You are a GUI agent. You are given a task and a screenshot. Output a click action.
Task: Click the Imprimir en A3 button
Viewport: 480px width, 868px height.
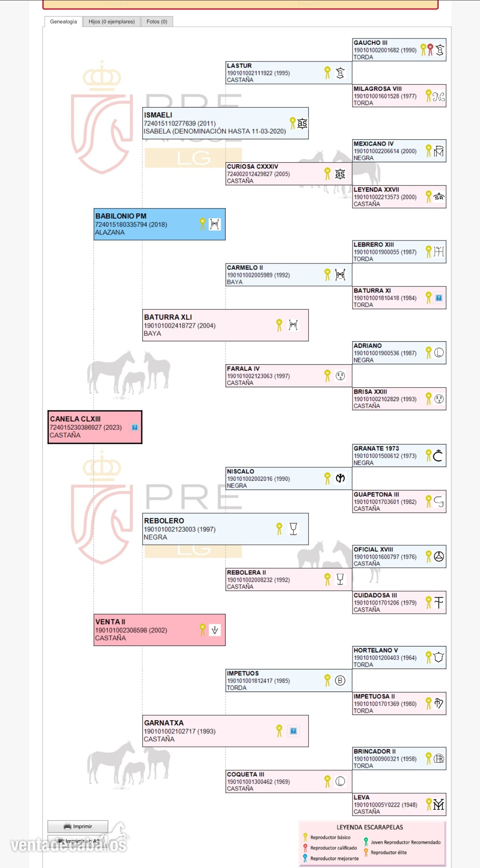click(x=78, y=841)
